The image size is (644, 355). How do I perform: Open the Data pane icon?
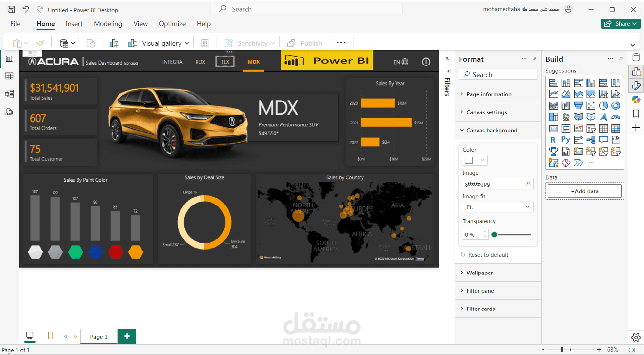(636, 58)
